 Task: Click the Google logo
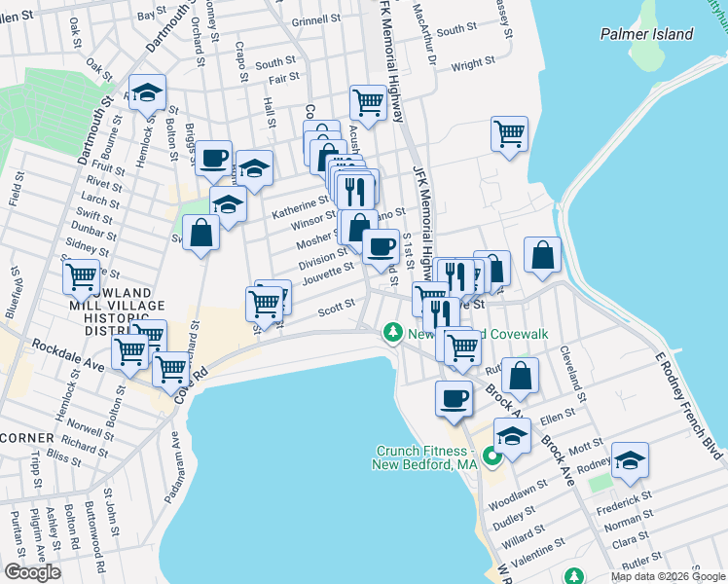coord(32,572)
